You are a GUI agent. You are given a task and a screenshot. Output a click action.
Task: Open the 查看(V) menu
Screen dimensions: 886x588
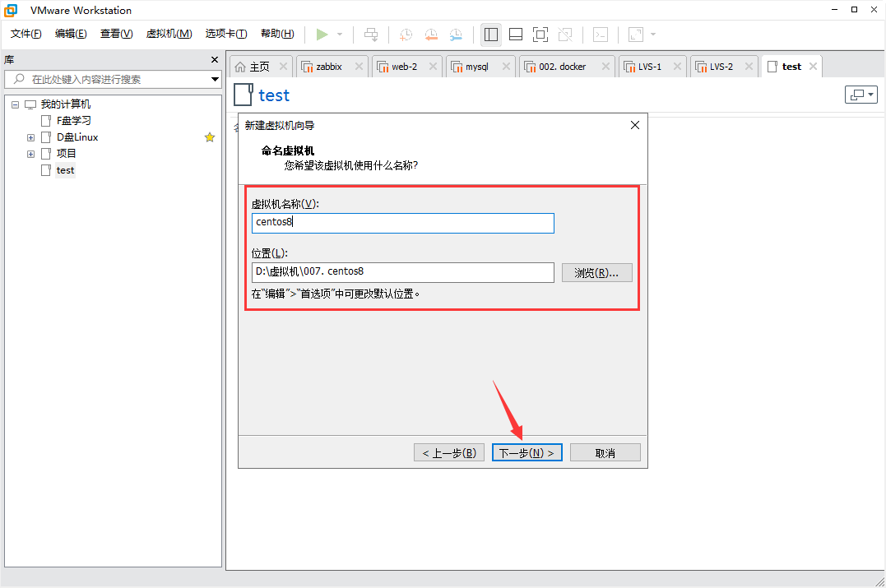tap(116, 34)
